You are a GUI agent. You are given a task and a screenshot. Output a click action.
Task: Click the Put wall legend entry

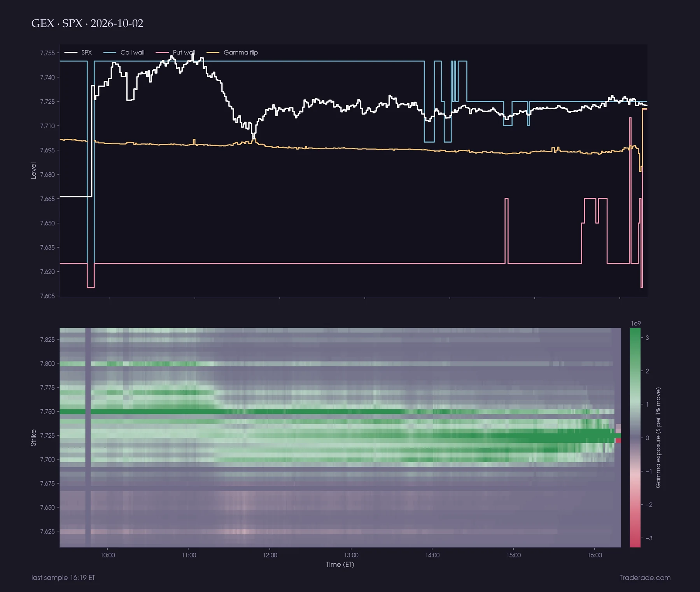click(x=175, y=52)
